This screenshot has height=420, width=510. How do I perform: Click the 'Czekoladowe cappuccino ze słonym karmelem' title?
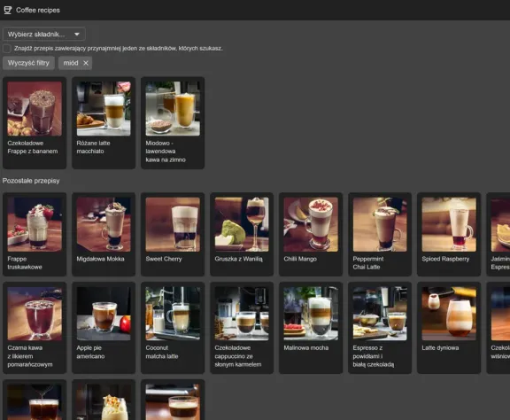(238, 356)
